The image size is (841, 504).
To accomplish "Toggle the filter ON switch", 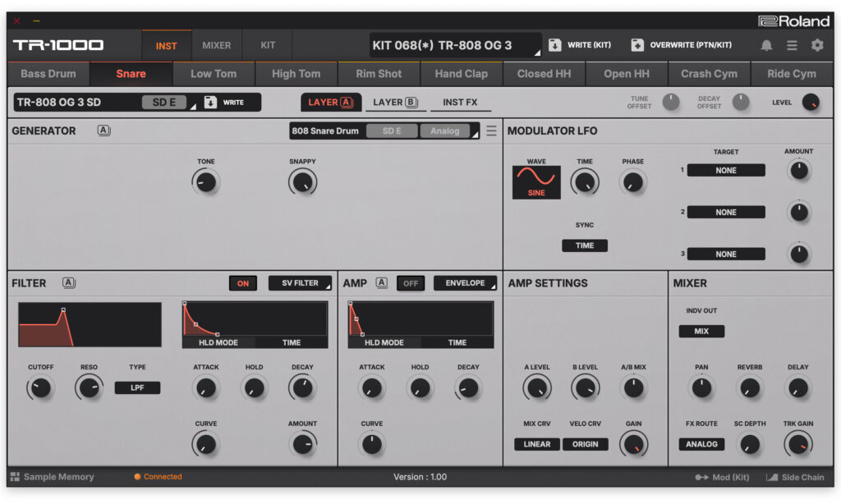I will (243, 283).
